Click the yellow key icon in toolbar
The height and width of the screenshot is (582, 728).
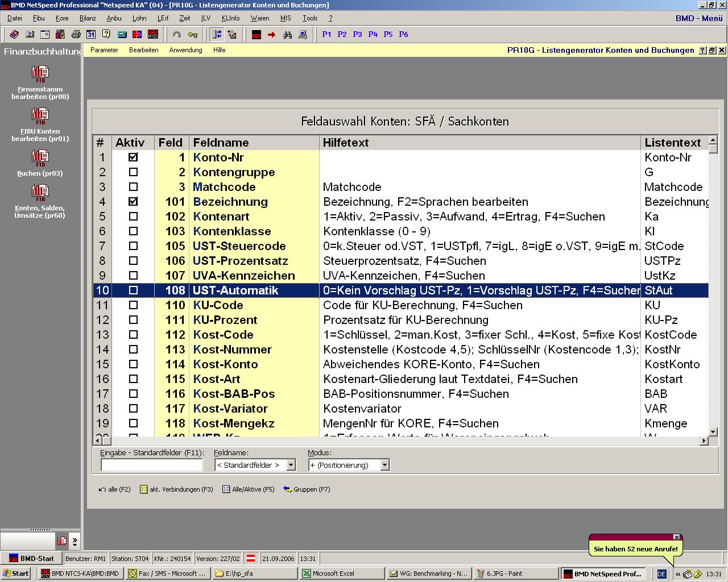click(193, 35)
